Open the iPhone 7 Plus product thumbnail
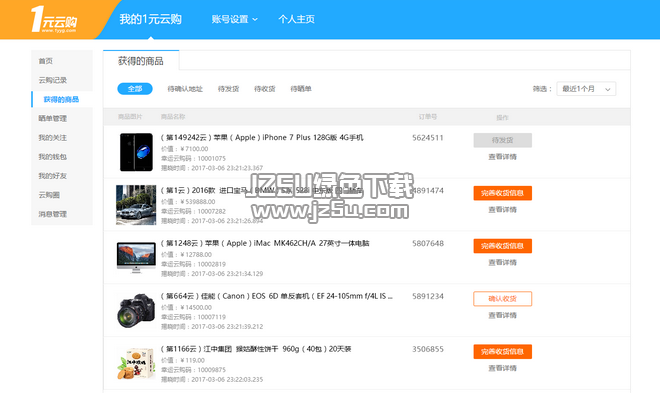This screenshot has width=660, height=393. pyautogui.click(x=136, y=152)
